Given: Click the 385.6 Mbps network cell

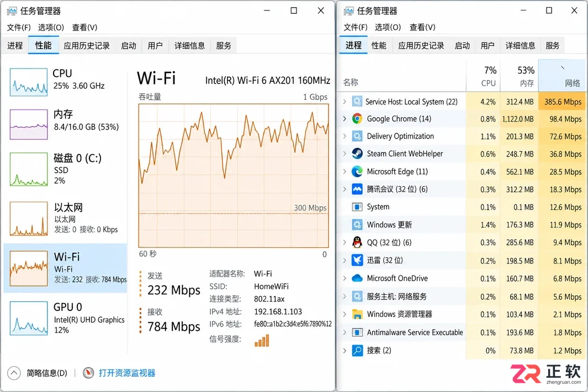Looking at the screenshot, I should 563,101.
